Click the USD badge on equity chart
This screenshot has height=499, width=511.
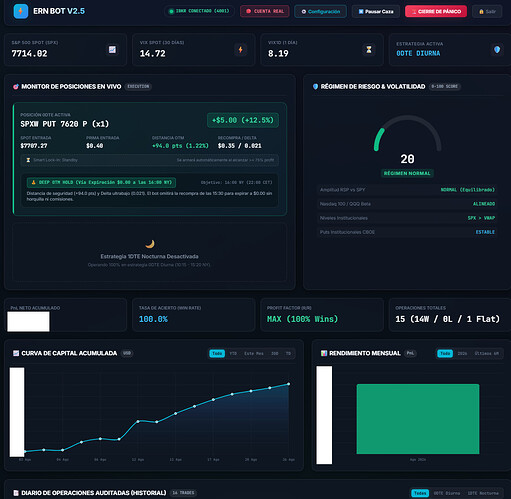[x=127, y=353]
